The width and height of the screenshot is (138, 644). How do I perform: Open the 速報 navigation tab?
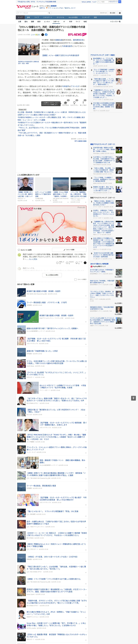click(x=28, y=17)
